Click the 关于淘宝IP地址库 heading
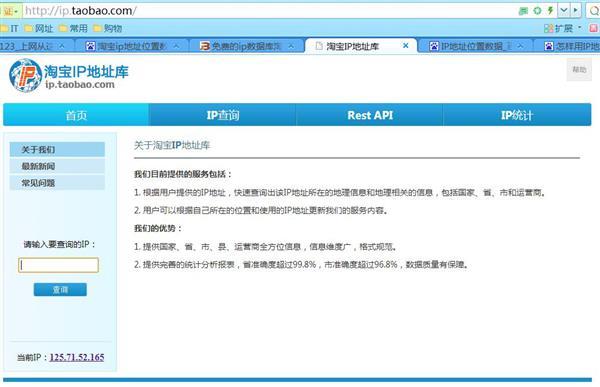The image size is (600, 387). pyautogui.click(x=172, y=145)
